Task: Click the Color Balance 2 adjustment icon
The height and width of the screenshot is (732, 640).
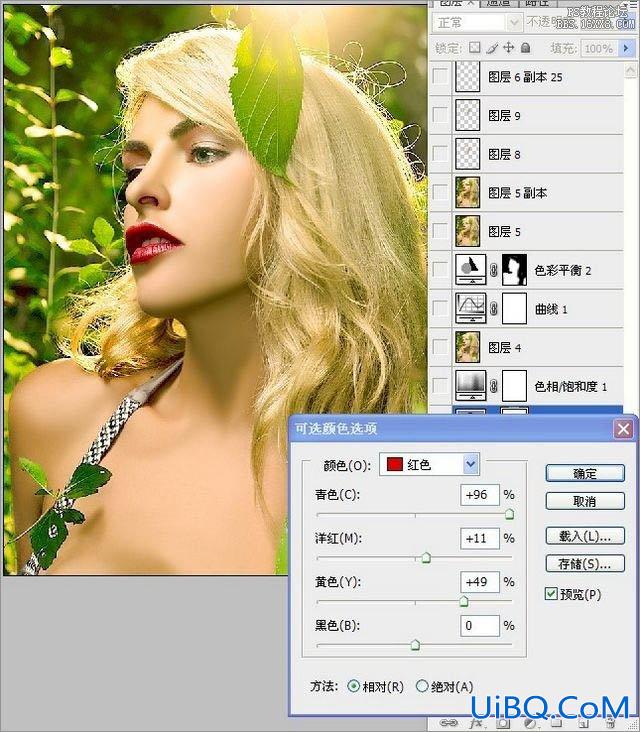Action: point(471,269)
